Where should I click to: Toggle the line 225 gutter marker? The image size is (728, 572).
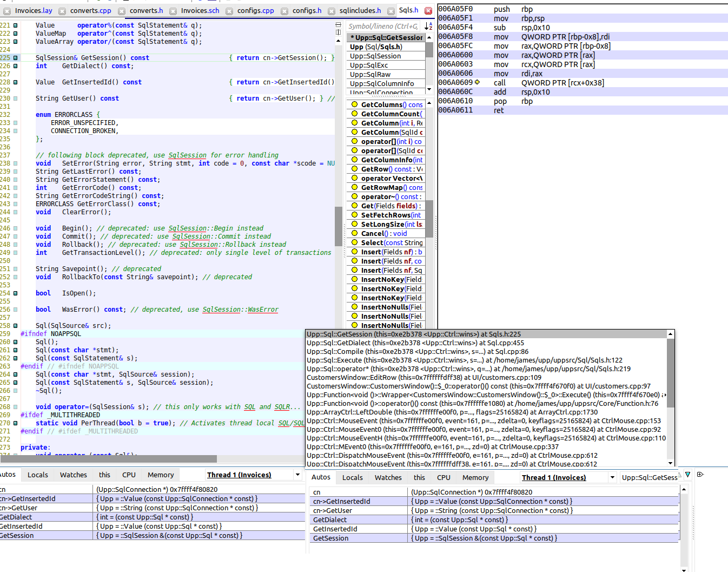(16, 58)
